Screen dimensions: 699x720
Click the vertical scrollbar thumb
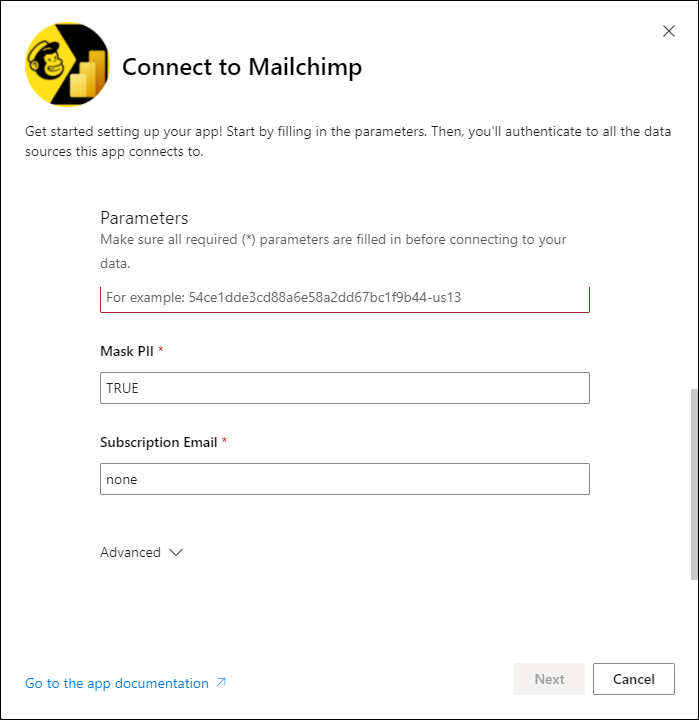[x=694, y=484]
